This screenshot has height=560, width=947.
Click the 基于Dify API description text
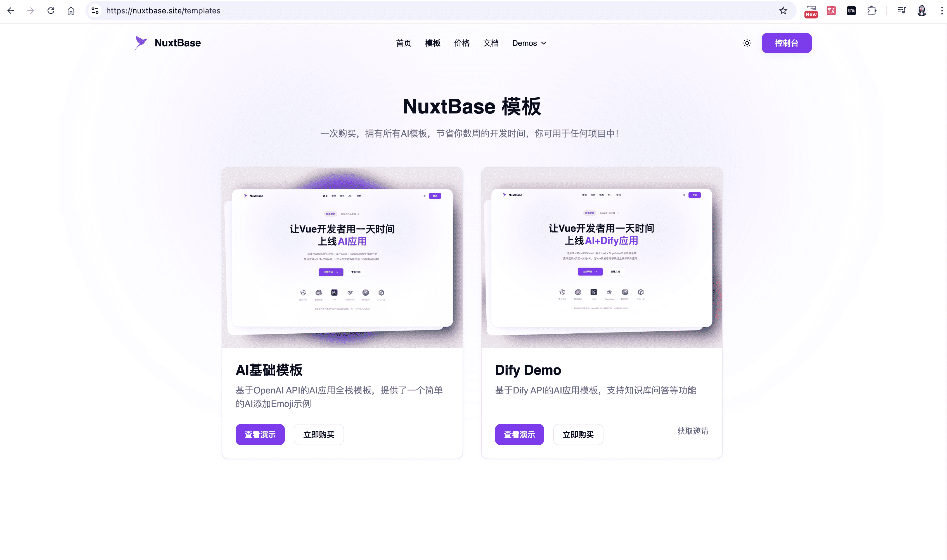coord(595,390)
